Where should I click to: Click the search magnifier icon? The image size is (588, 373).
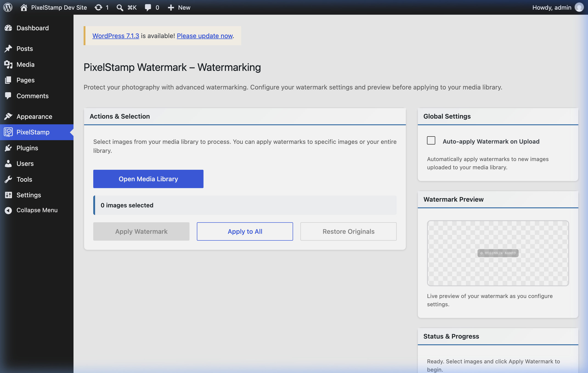pos(120,8)
